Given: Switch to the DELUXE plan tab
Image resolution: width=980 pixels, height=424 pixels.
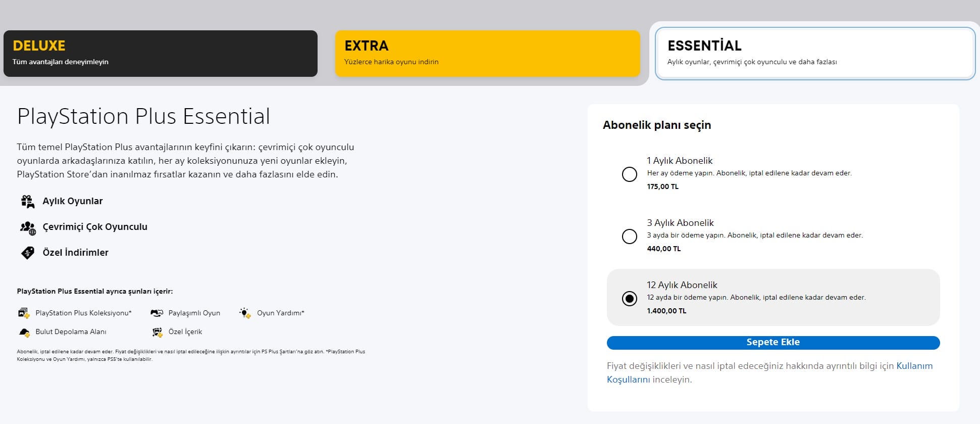Looking at the screenshot, I should coord(161,53).
